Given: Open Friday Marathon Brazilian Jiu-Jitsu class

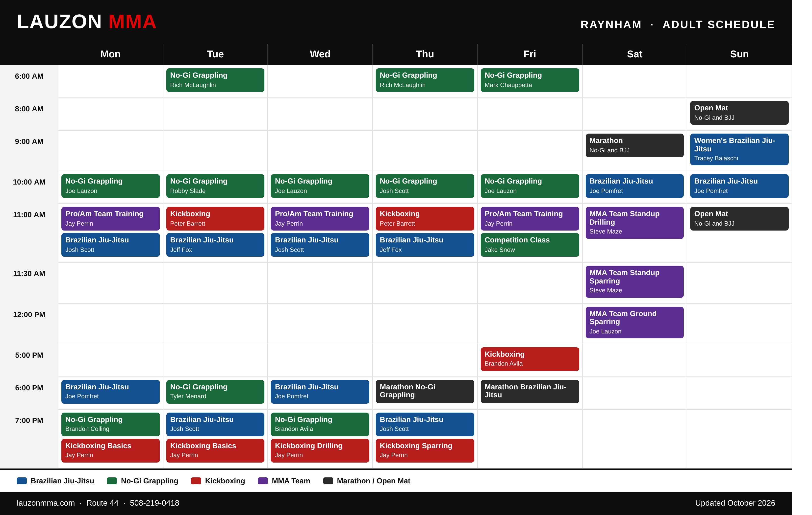Looking at the screenshot, I should 530,392.
